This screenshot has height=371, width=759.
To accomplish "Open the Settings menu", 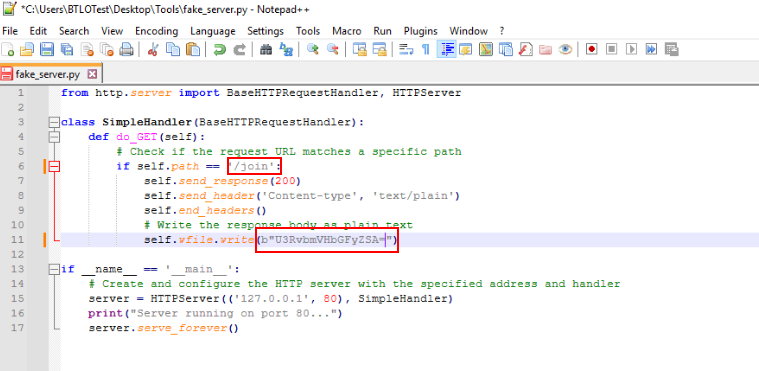I will (x=265, y=31).
